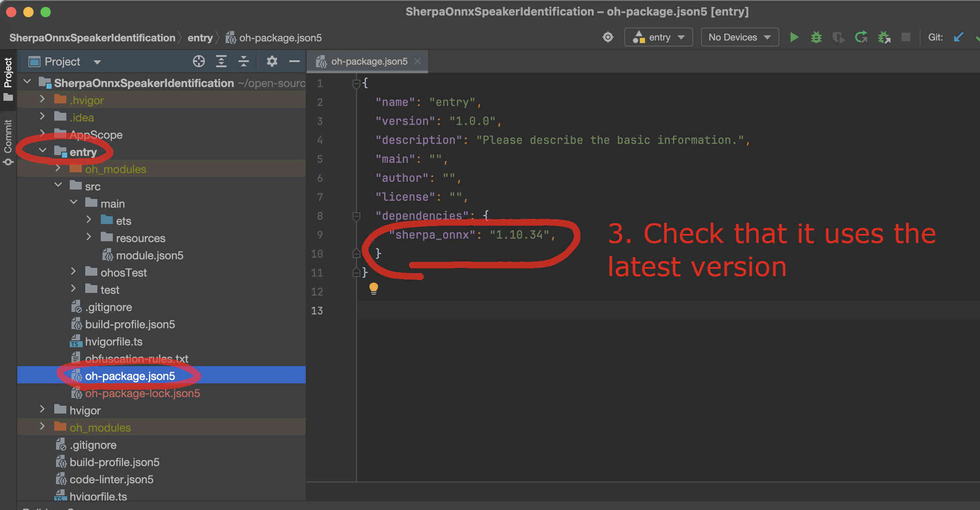Viewport: 980px width, 510px height.
Task: Collapse all in Project panel
Action: tap(243, 62)
